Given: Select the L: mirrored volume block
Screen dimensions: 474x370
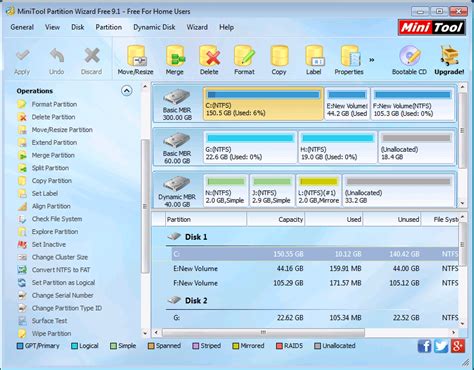Looking at the screenshot, I should pyautogui.click(x=319, y=191).
